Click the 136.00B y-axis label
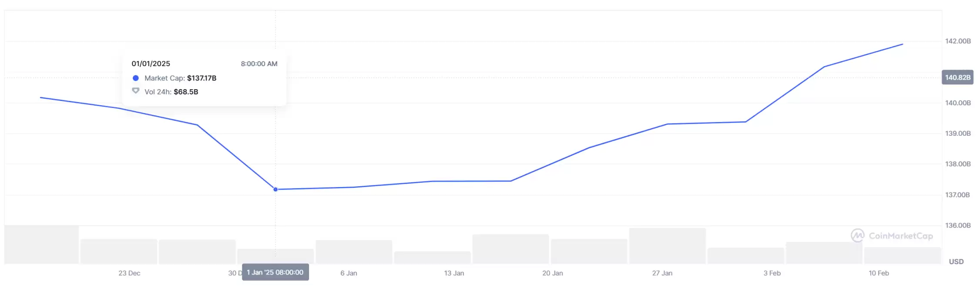Screen dimensions: 980x288 click(958, 225)
